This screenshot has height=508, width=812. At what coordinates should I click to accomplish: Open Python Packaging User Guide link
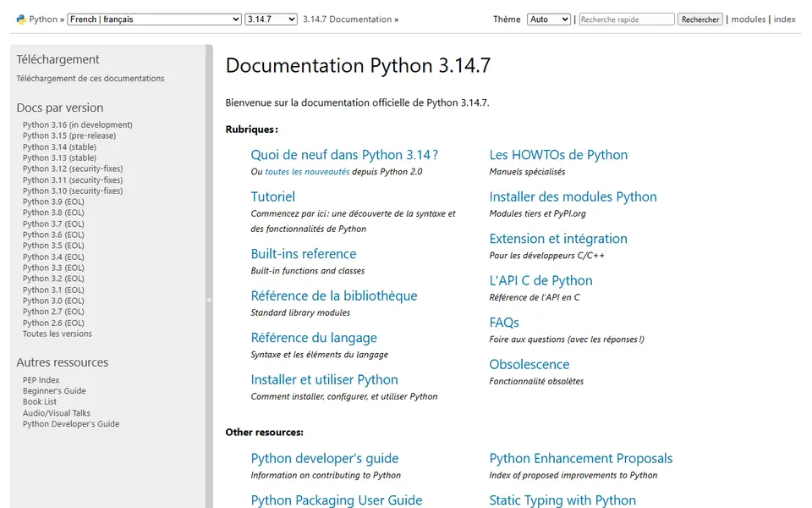pyautogui.click(x=337, y=500)
